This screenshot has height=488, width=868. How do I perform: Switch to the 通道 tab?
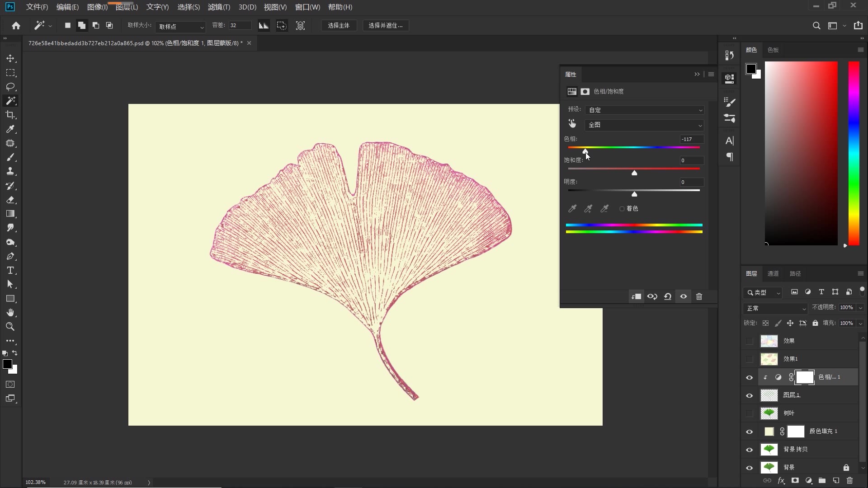click(x=773, y=273)
